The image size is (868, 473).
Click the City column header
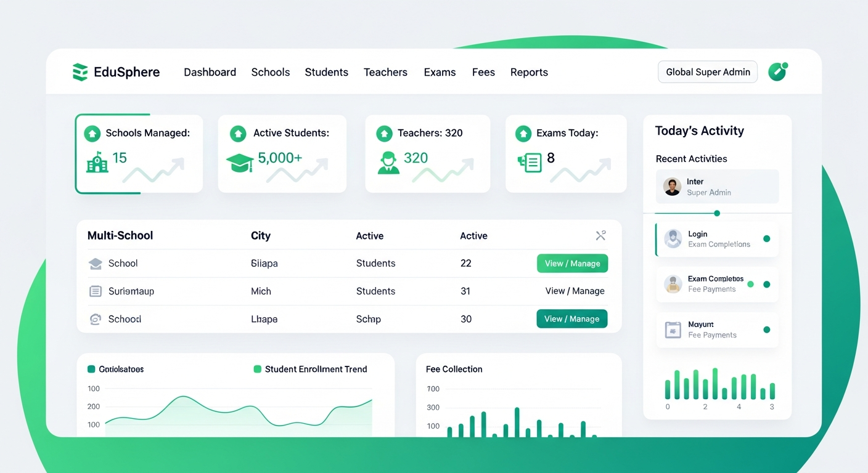[x=261, y=236]
